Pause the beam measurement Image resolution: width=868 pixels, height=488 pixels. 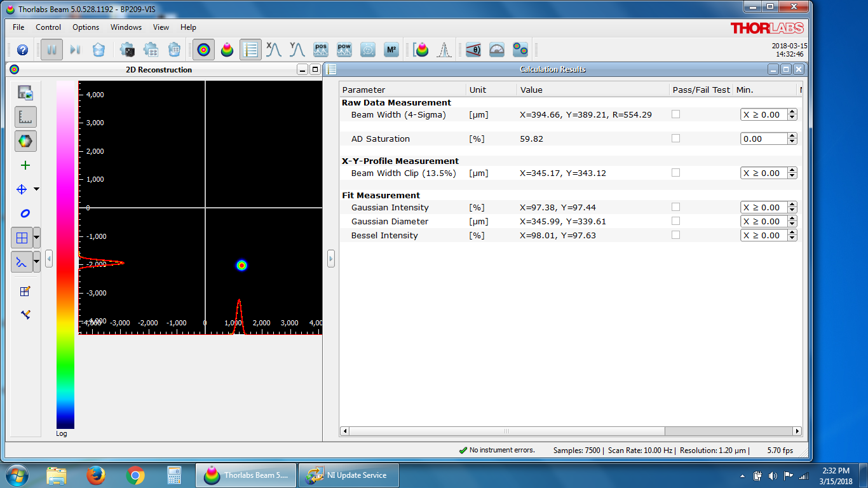(x=52, y=50)
